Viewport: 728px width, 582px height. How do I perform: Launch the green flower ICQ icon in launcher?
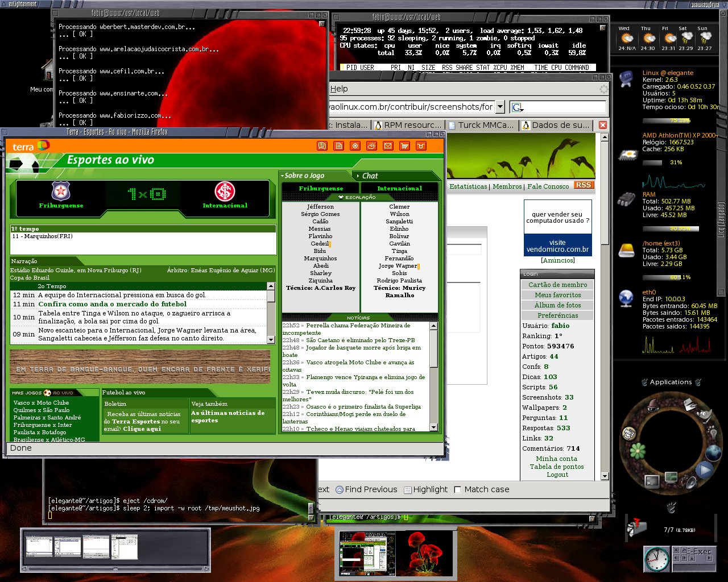tap(638, 451)
